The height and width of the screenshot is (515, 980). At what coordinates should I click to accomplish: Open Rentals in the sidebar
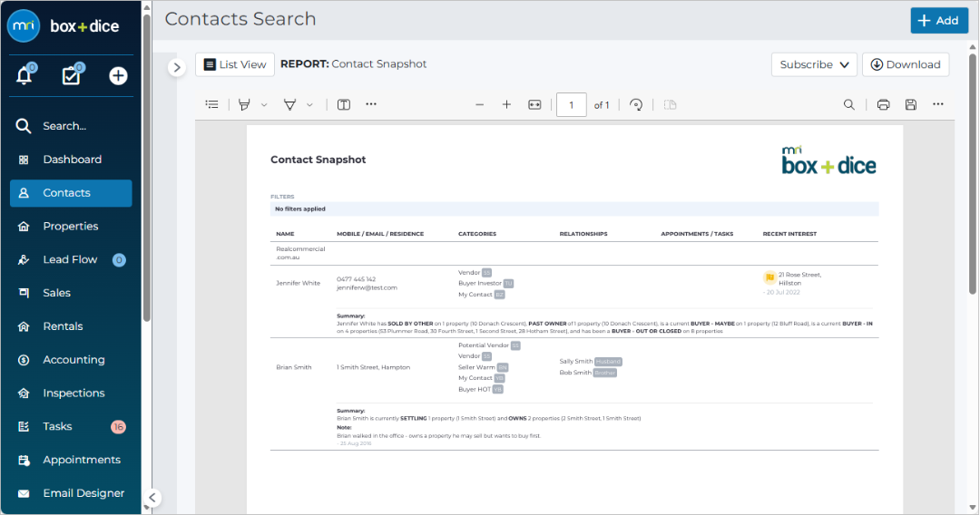point(71,326)
